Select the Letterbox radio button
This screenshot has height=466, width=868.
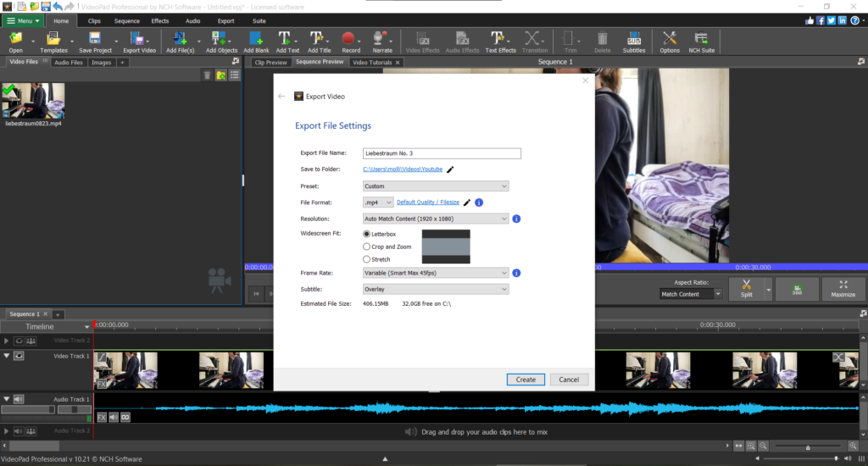coord(366,234)
